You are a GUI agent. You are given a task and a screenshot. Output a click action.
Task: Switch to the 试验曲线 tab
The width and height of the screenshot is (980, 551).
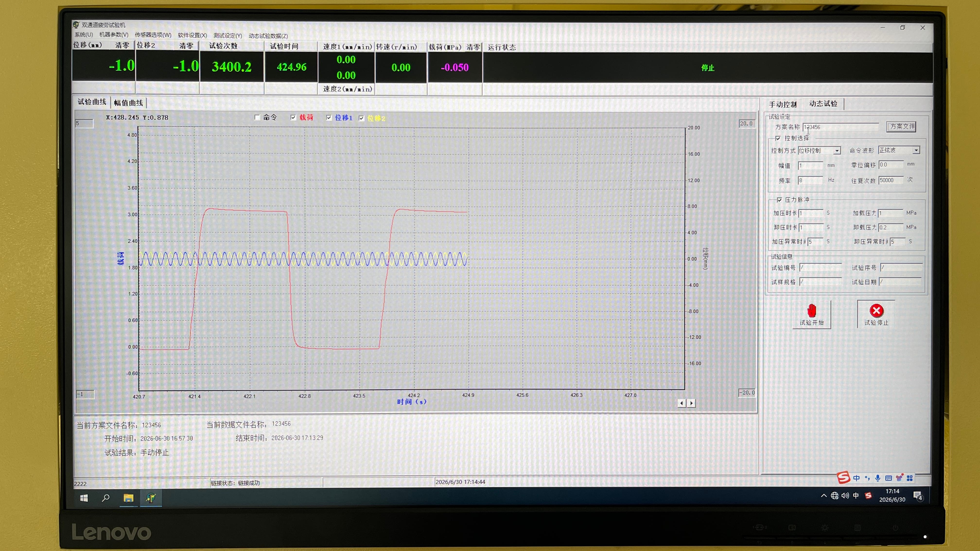click(92, 102)
